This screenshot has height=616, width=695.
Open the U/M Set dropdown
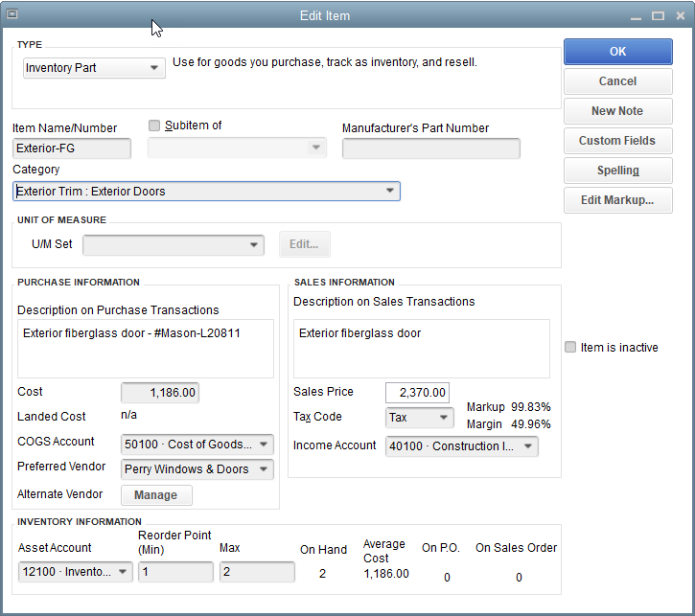(x=253, y=244)
